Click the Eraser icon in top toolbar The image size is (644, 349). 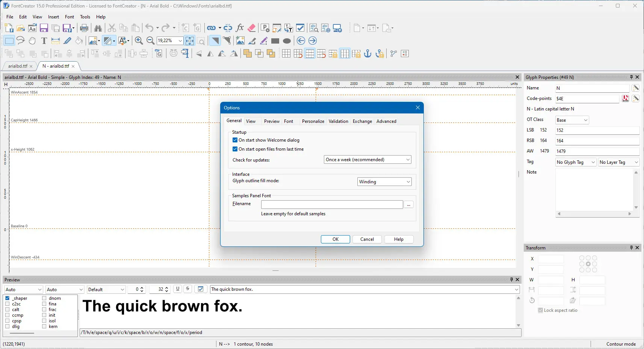pos(252,28)
